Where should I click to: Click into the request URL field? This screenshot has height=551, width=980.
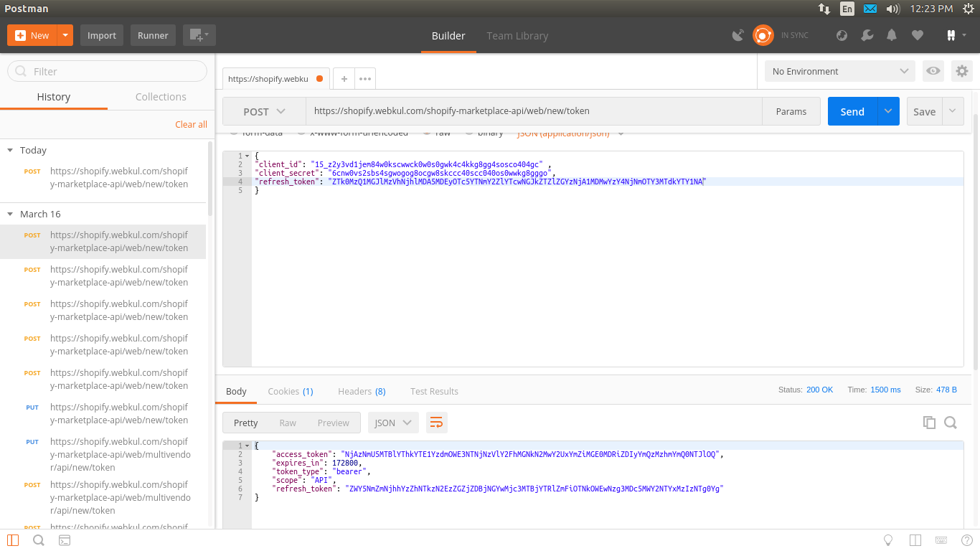coord(534,111)
